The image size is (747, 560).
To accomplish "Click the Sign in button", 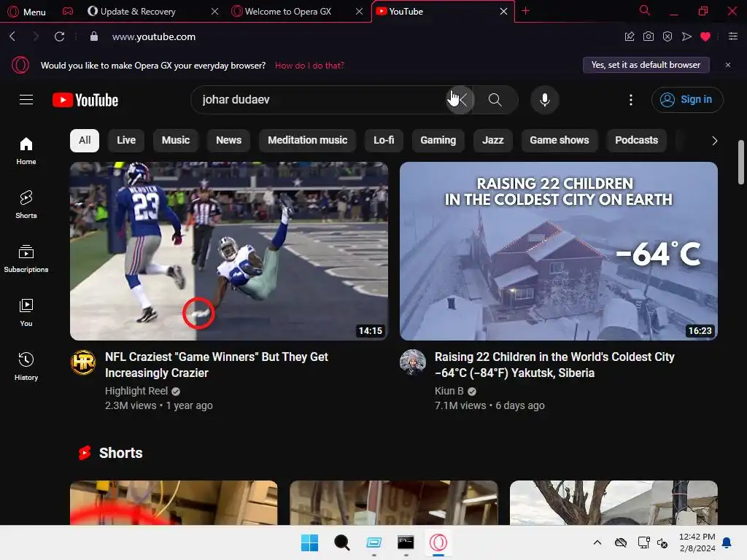I will point(687,99).
